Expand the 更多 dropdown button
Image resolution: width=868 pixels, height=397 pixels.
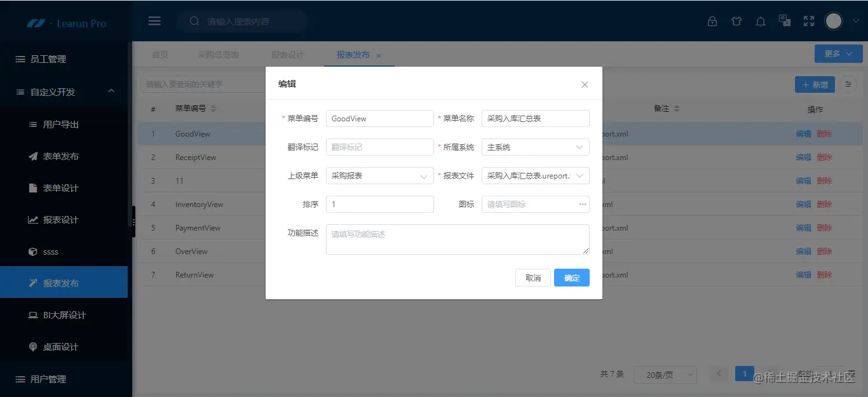click(837, 53)
